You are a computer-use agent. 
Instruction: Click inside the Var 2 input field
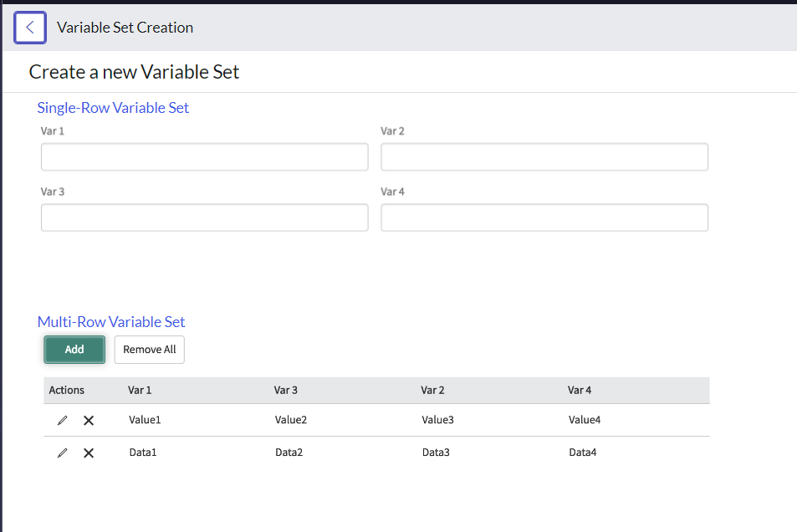click(x=544, y=156)
